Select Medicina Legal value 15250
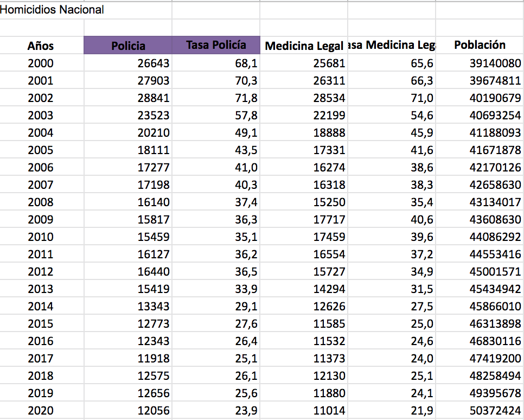This screenshot has height=420, width=524. (x=304, y=202)
